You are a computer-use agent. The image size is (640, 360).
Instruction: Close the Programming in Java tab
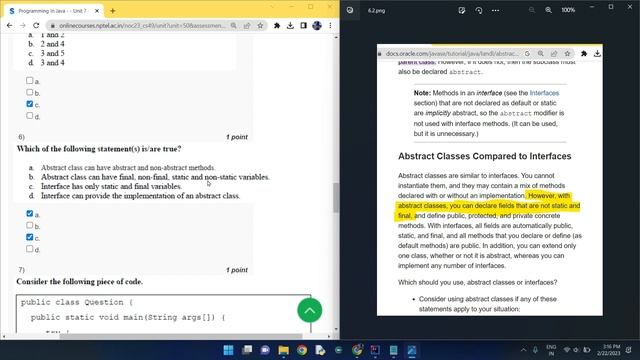(x=97, y=11)
